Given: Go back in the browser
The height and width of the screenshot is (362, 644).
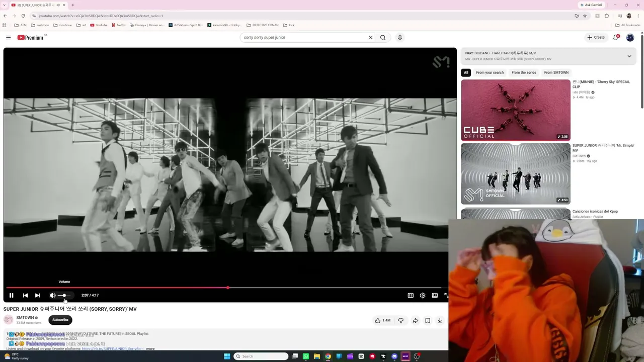Looking at the screenshot, I should coord(5,16).
